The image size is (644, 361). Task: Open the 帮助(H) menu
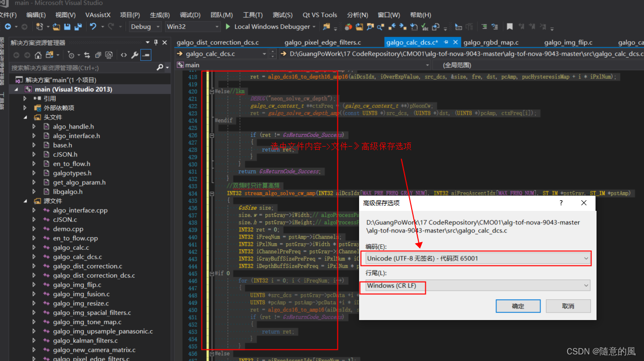coord(421,15)
